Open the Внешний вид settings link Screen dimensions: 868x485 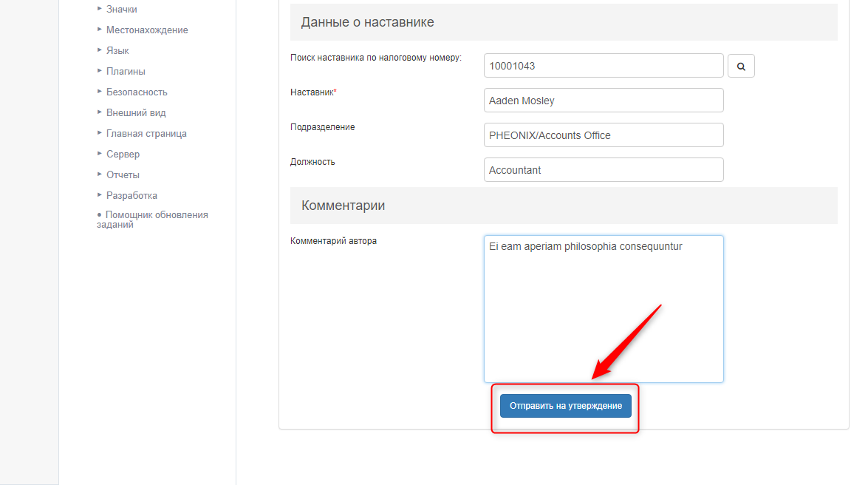pyautogui.click(x=136, y=112)
